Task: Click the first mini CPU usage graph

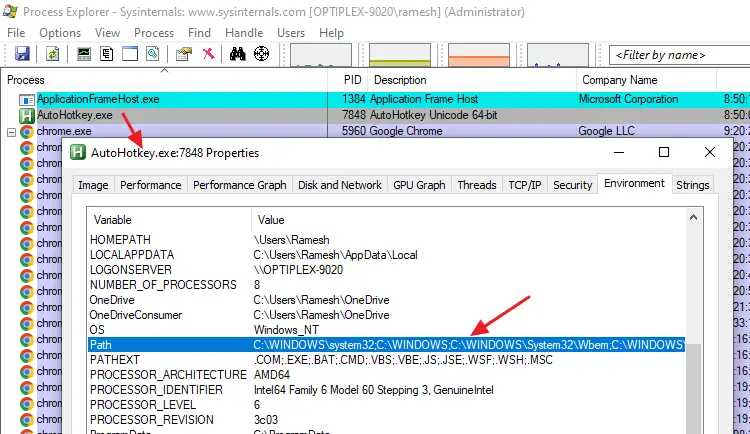Action: click(x=321, y=55)
